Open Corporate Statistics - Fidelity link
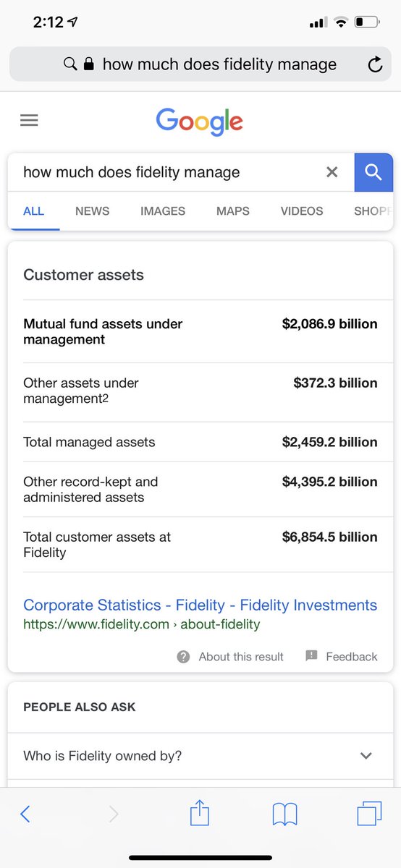The height and width of the screenshot is (868, 401). (x=200, y=605)
